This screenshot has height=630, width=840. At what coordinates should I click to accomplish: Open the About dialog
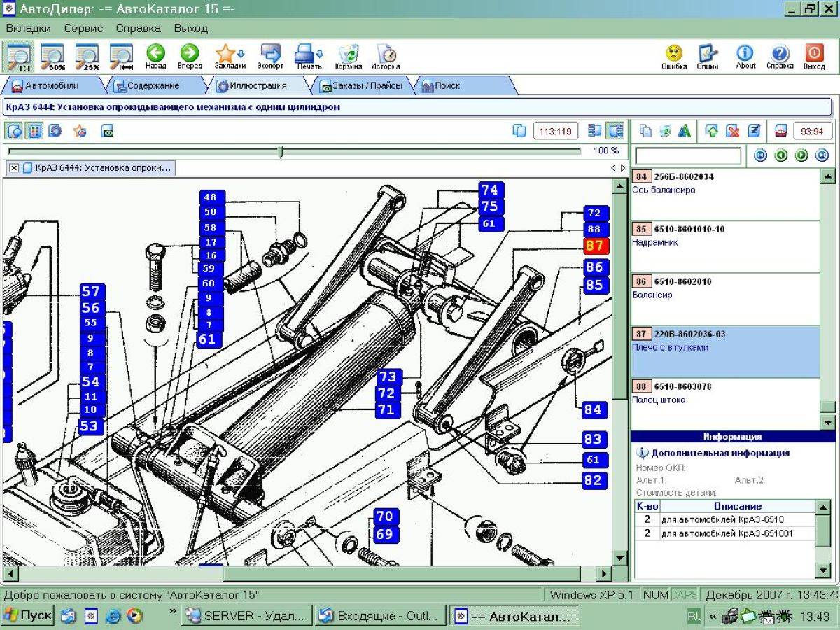[745, 57]
